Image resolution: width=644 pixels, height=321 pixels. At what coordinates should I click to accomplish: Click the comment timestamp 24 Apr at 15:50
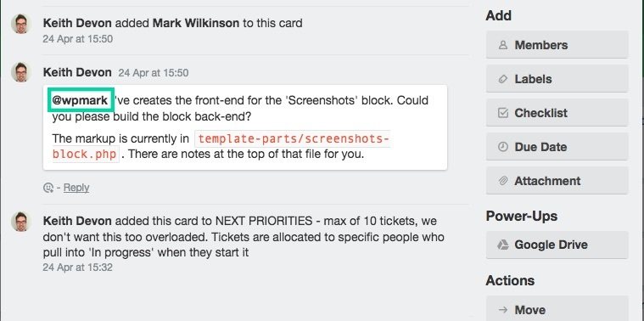(154, 73)
